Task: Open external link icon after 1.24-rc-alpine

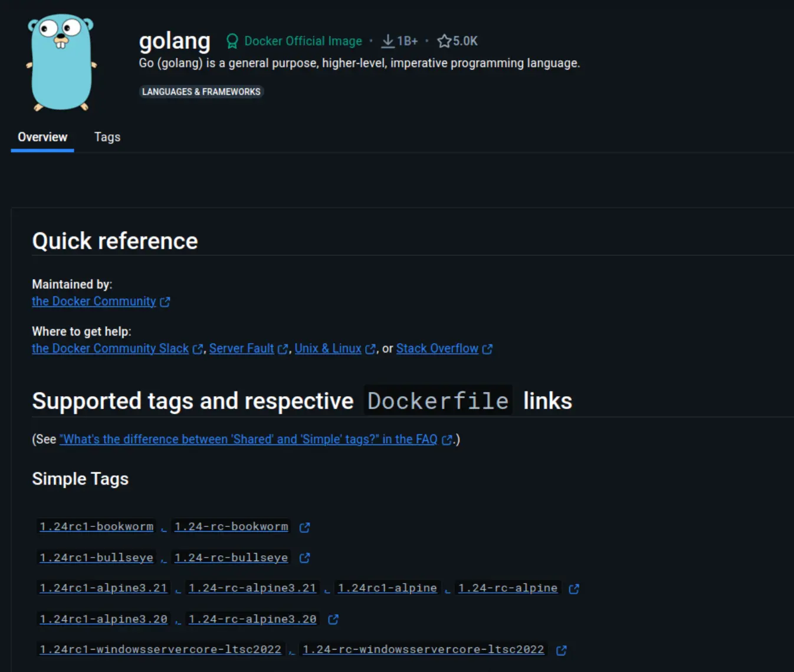Action: (x=573, y=589)
